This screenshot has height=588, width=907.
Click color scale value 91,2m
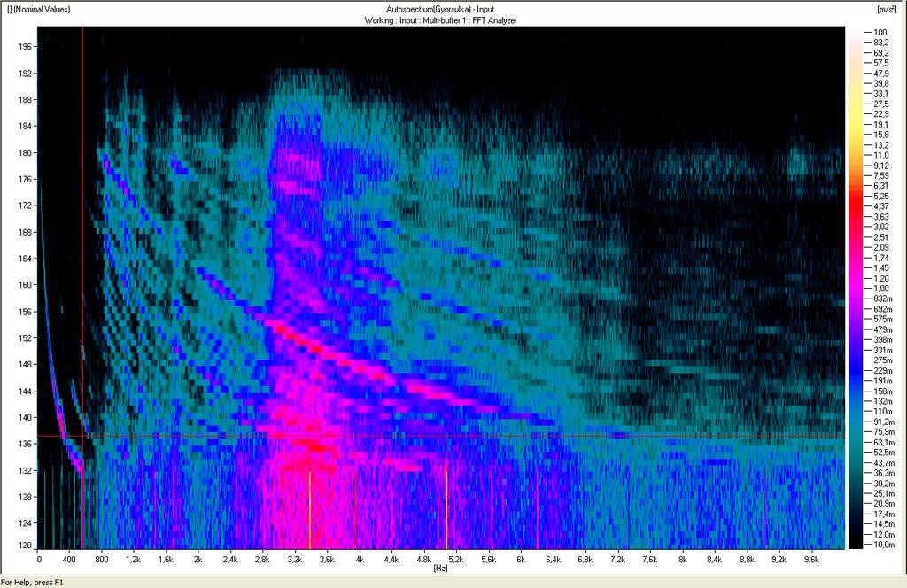pos(883,422)
